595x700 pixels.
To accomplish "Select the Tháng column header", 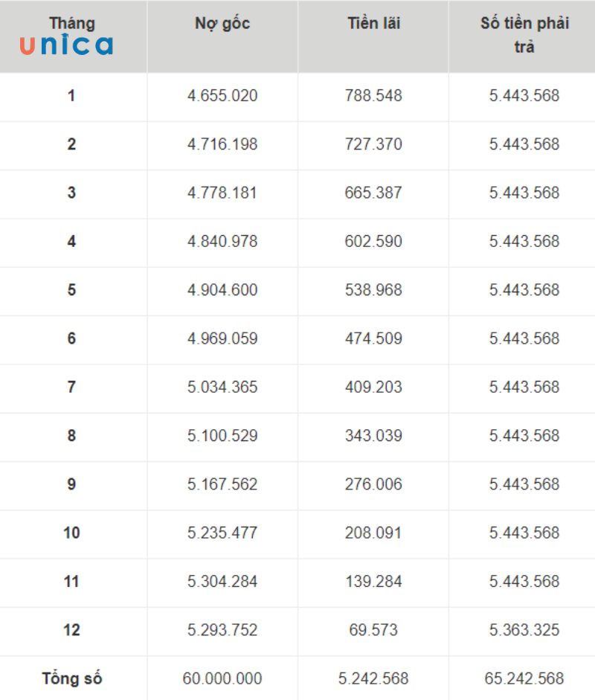I will (72, 22).
